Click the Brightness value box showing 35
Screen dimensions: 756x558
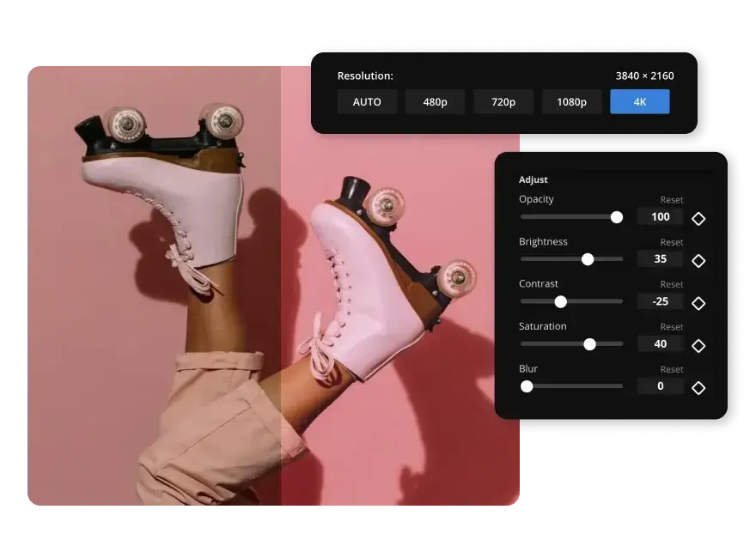coord(660,258)
